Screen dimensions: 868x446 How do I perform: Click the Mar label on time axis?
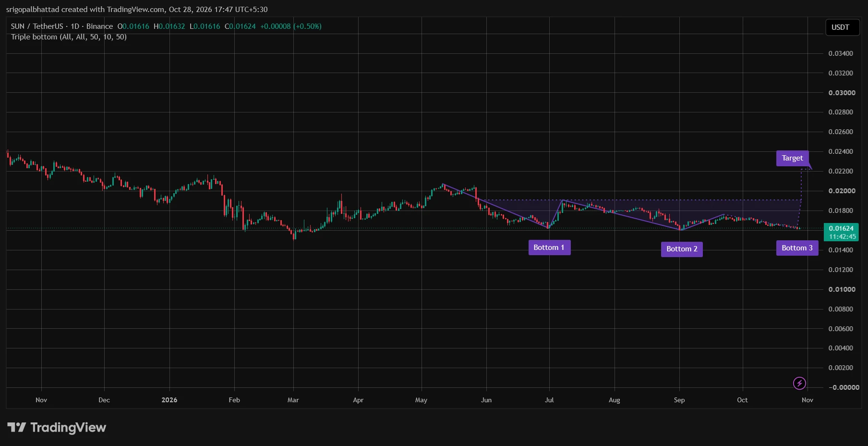tap(293, 400)
